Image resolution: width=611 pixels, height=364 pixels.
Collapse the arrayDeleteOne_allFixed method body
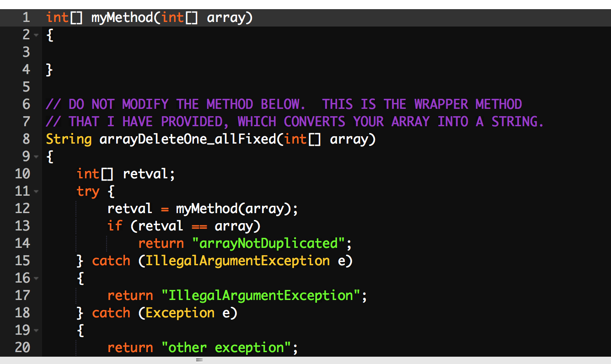(36, 156)
